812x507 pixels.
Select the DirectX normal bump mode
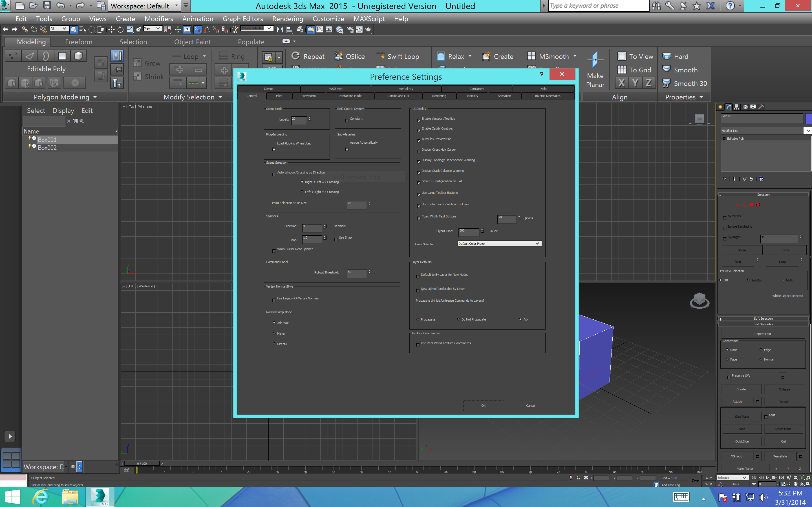tap(274, 344)
